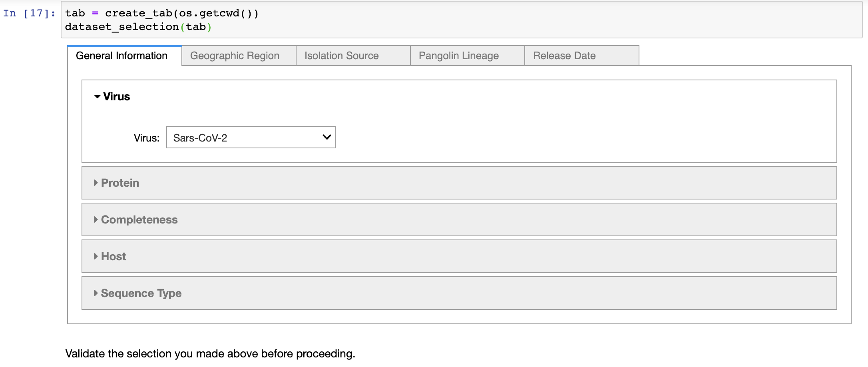Click the validation instruction text below the widget
The image size is (868, 367).
pyautogui.click(x=210, y=353)
